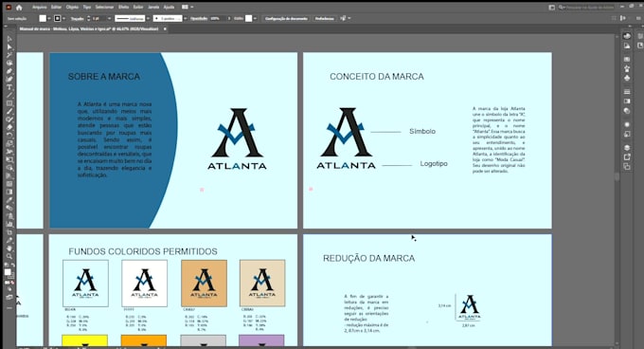Select the Type tool

pos(9,87)
